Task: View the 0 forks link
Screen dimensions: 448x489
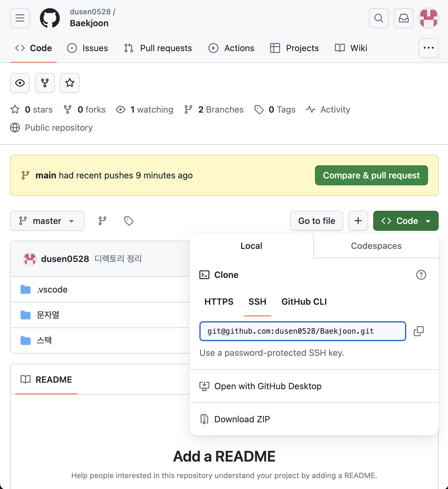Action: (84, 109)
